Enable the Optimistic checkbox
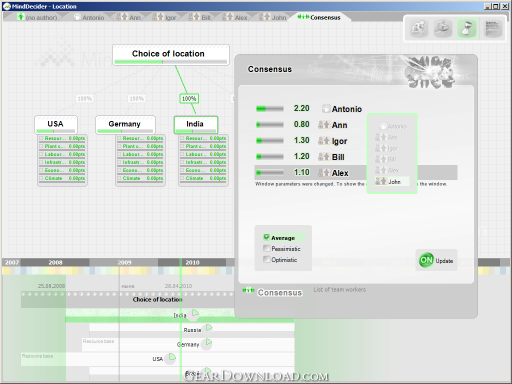Viewport: 512px width, 384px height. pos(266,259)
